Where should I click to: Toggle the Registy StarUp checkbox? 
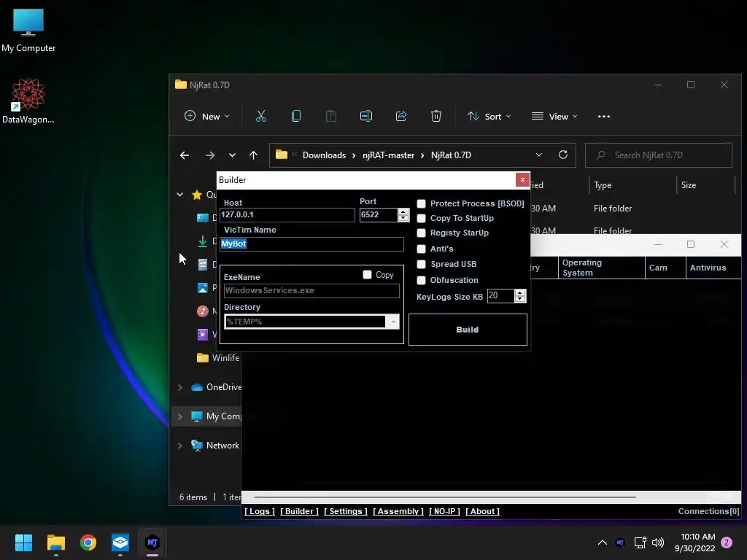[x=421, y=233]
